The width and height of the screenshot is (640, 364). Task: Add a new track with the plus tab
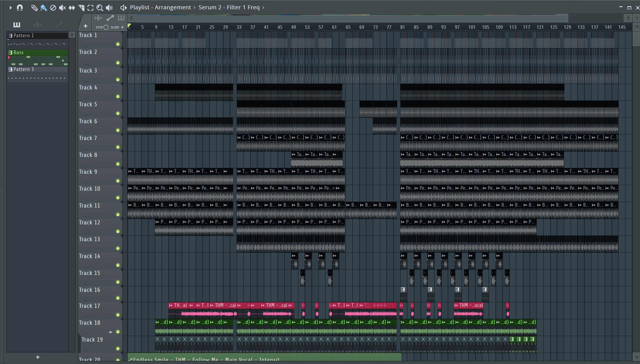tap(85, 26)
